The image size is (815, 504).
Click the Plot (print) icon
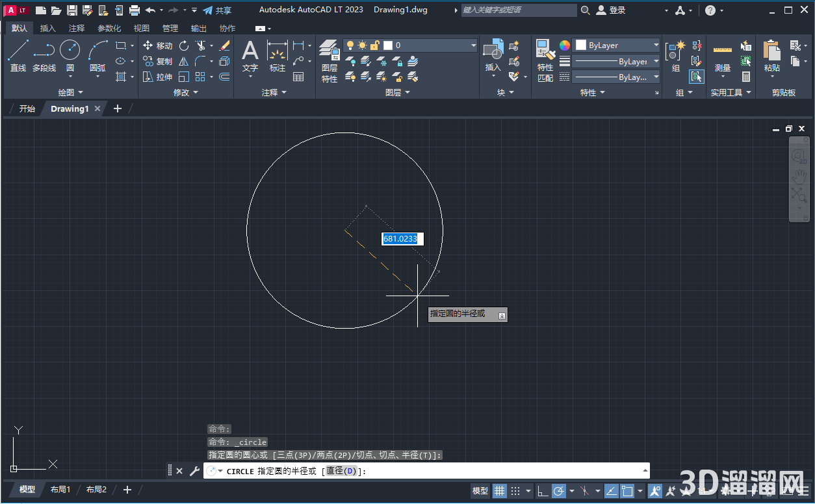135,10
